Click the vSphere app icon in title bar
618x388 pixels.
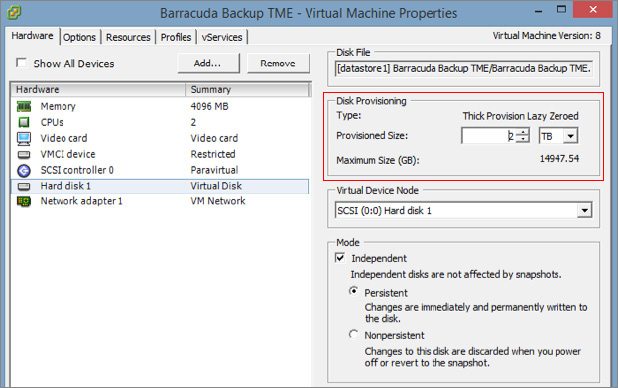pos(14,12)
